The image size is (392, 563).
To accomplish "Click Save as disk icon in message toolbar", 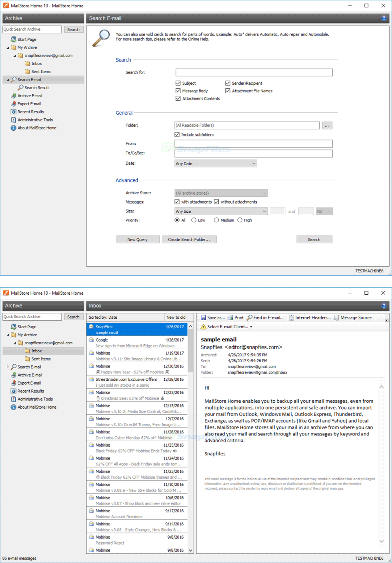I will [x=203, y=317].
